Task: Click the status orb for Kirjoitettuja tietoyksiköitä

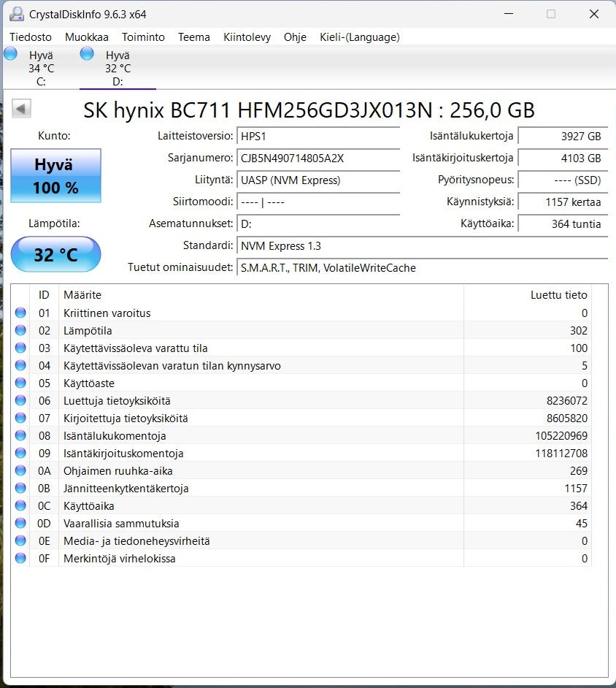Action: [20, 418]
